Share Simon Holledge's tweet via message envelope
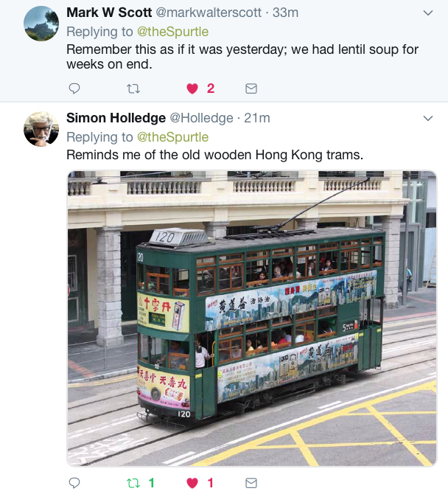Viewport: 448px width, 494px height. 251,483
